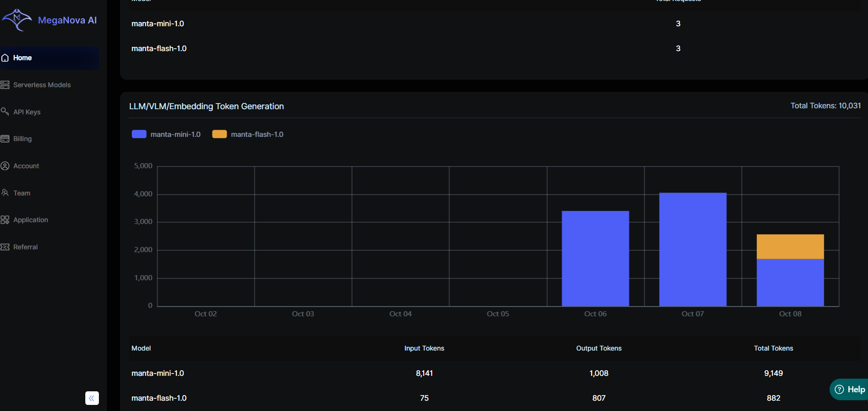Click the Referral ticket icon
The width and height of the screenshot is (868, 411).
click(x=5, y=247)
